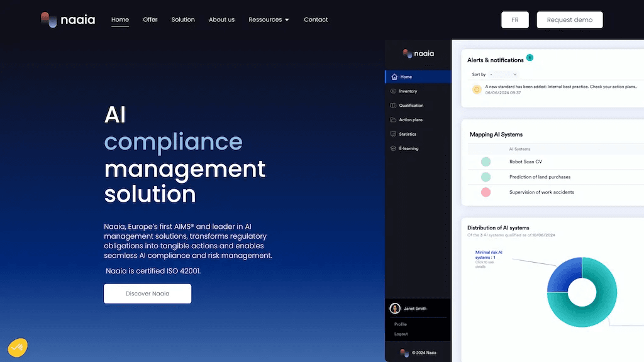
Task: Click the Logout link
Action: (x=401, y=334)
